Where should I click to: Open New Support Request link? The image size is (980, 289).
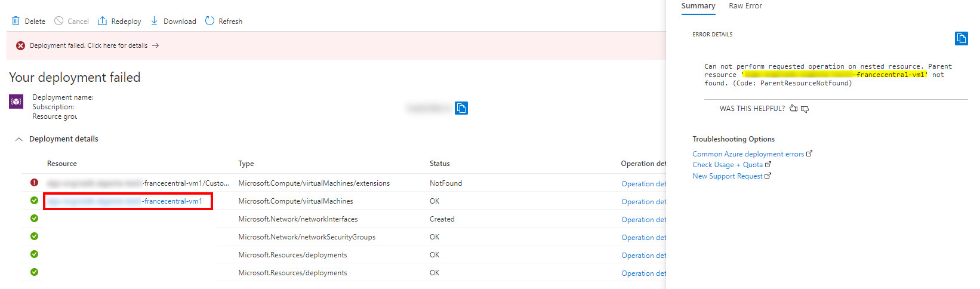coord(732,176)
